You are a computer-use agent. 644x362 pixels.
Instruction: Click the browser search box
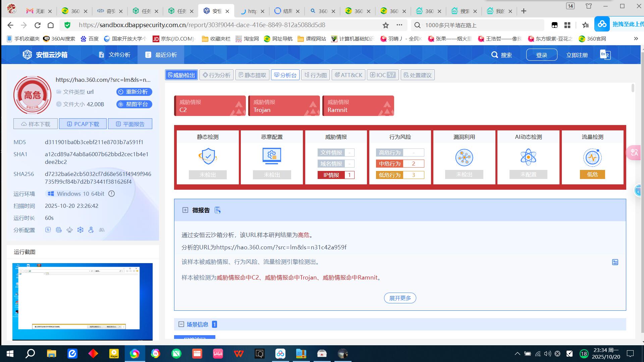477,25
